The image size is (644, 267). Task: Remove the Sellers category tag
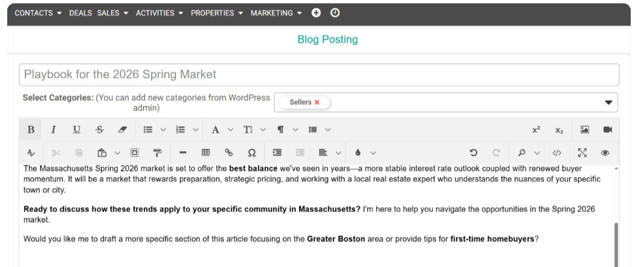317,103
